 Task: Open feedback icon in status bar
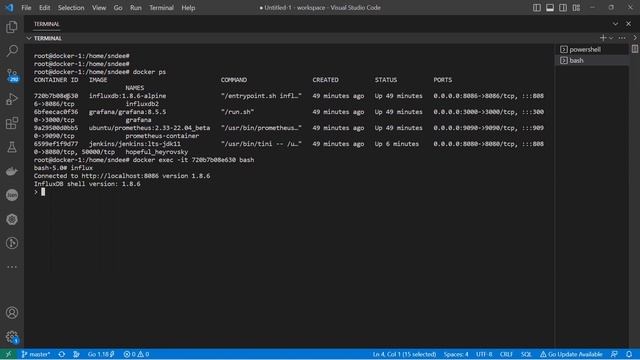pyautogui.click(x=614, y=354)
